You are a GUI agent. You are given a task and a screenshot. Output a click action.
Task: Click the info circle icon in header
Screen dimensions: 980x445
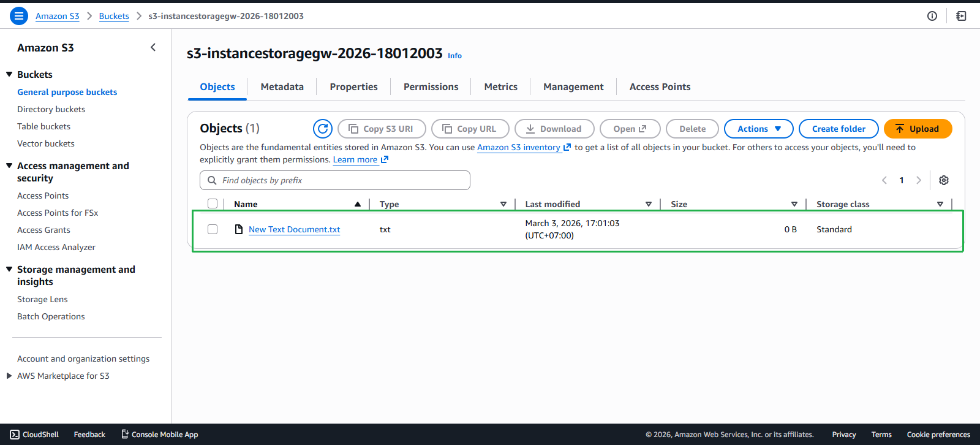tap(932, 16)
